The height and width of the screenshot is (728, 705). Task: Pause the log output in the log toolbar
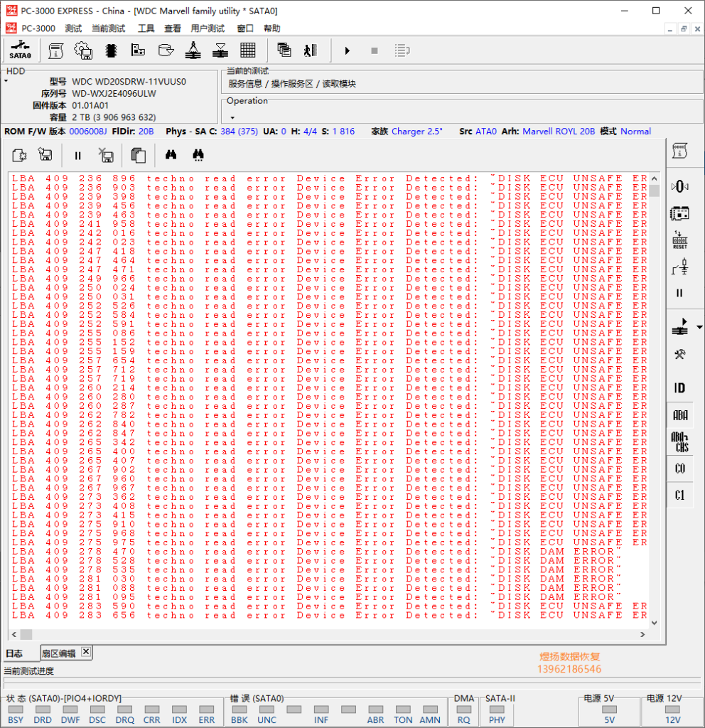click(78, 156)
